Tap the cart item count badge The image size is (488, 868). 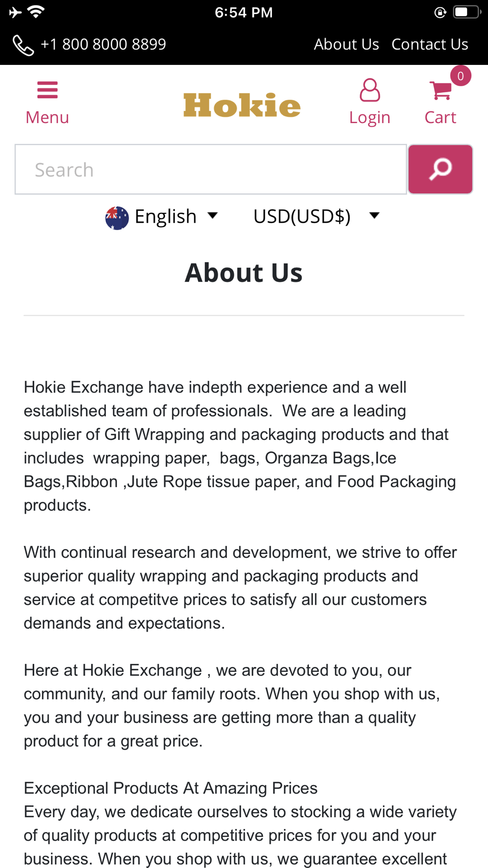pos(460,76)
